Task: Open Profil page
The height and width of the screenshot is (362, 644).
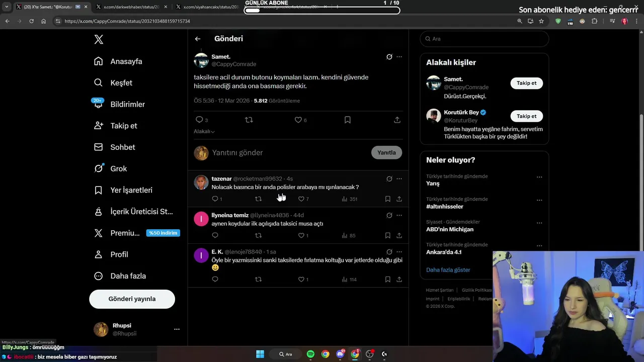Action: point(111,254)
